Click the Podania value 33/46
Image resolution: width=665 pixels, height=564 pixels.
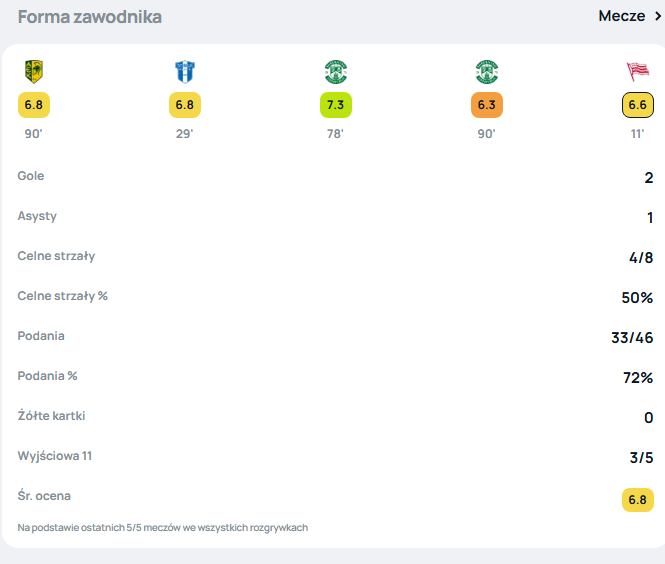click(632, 338)
